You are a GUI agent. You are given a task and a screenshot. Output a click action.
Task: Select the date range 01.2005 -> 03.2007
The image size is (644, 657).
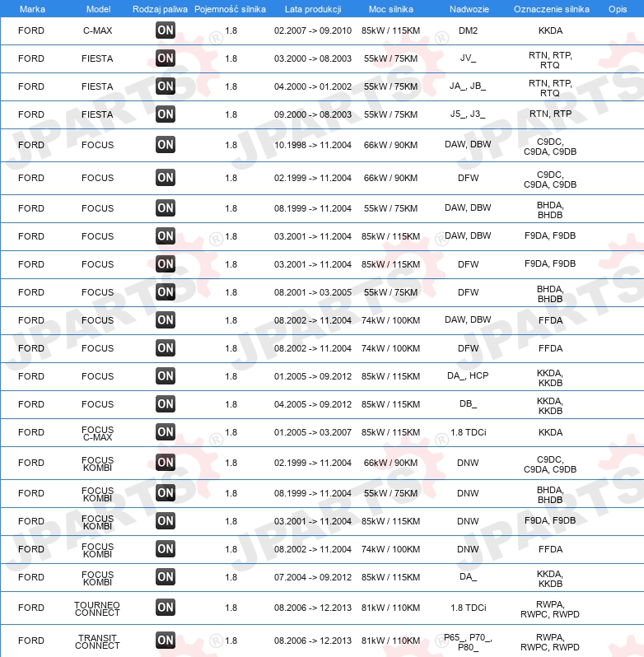[x=313, y=432]
